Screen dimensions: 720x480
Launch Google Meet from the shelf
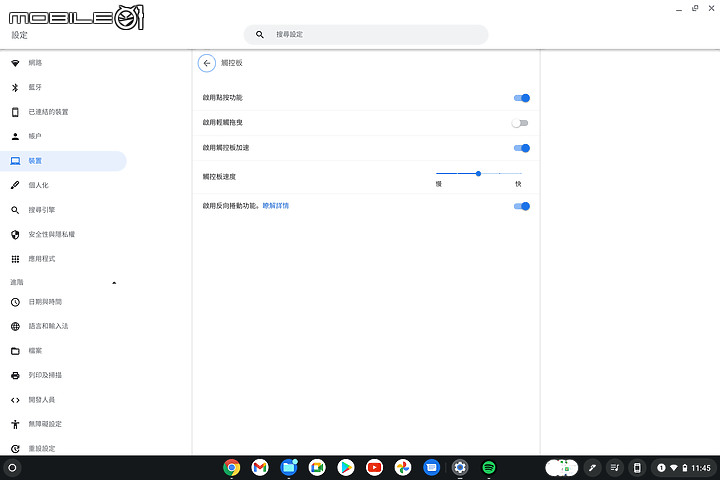click(x=317, y=468)
